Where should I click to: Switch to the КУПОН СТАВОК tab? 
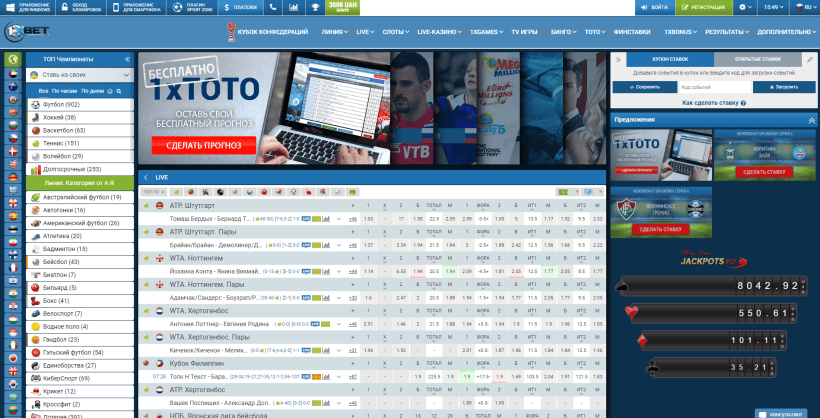click(x=670, y=59)
